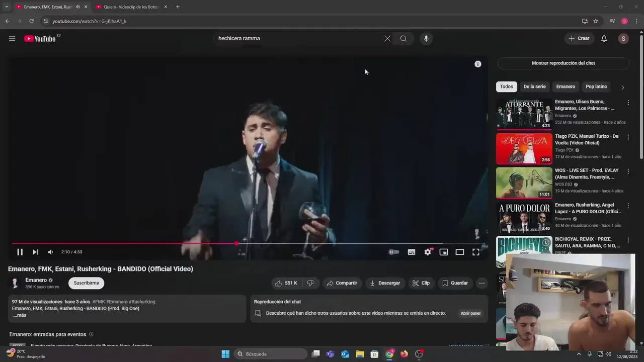The height and width of the screenshot is (362, 644).
Task: Skip to the next video
Action: [x=35, y=252]
